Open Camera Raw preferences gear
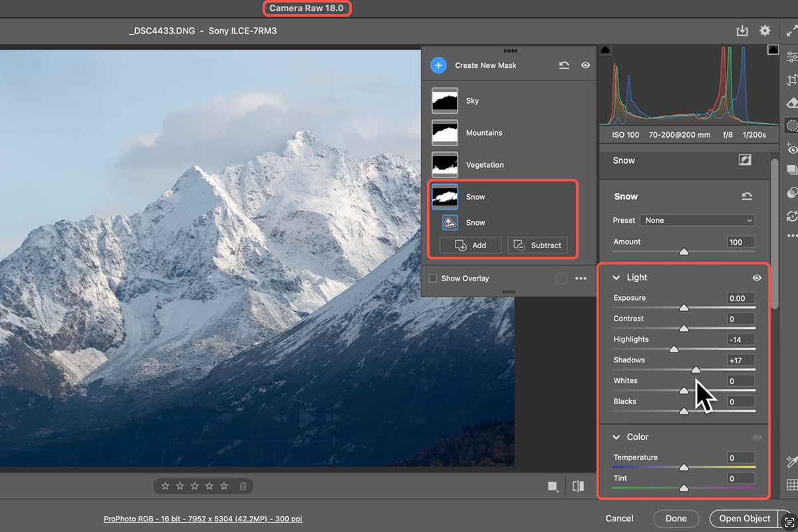The height and width of the screenshot is (532, 798). click(x=765, y=31)
